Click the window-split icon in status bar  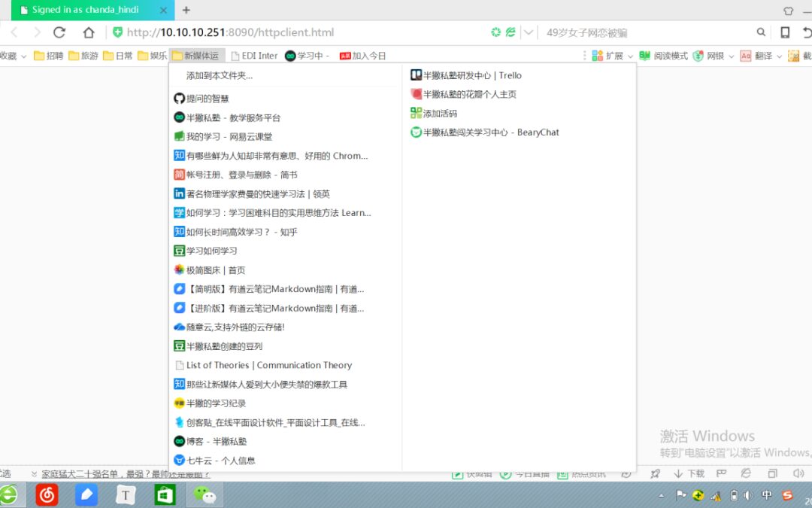point(773,473)
